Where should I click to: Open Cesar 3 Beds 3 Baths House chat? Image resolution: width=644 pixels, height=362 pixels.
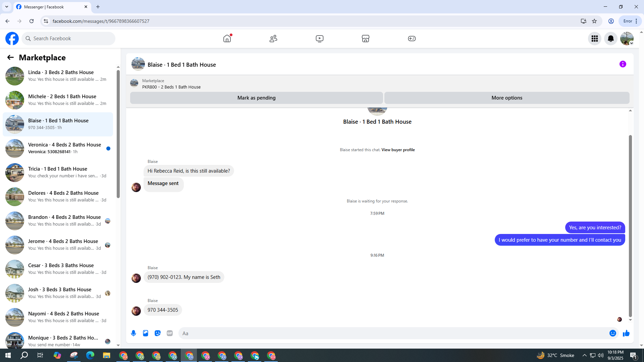coord(58,269)
